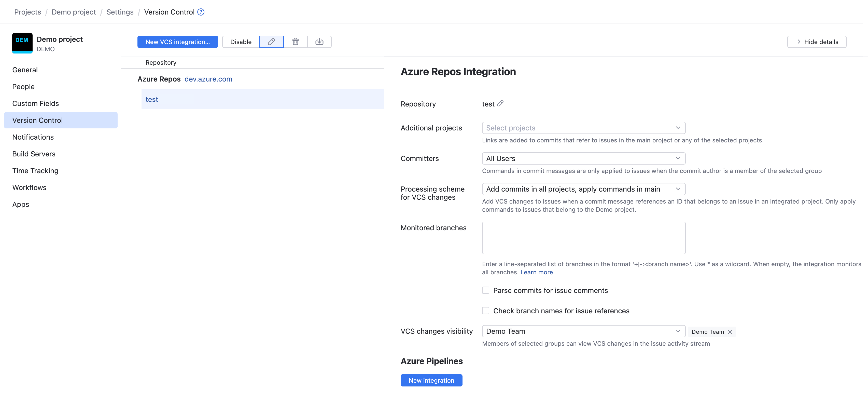
Task: Enable Check branch names for issue references
Action: coord(486,311)
